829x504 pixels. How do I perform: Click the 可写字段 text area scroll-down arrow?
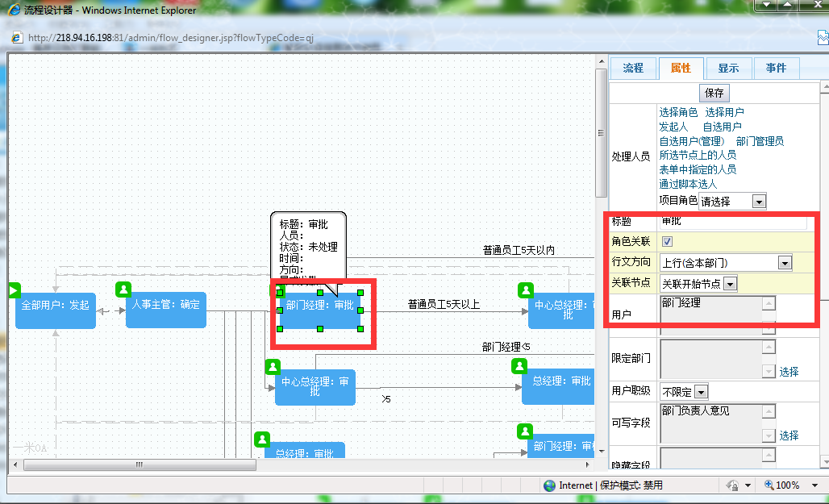click(x=769, y=435)
